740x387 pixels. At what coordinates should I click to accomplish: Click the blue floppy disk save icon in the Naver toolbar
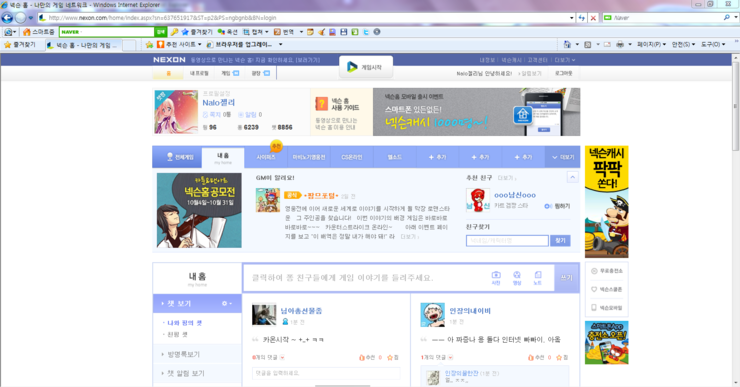(344, 32)
